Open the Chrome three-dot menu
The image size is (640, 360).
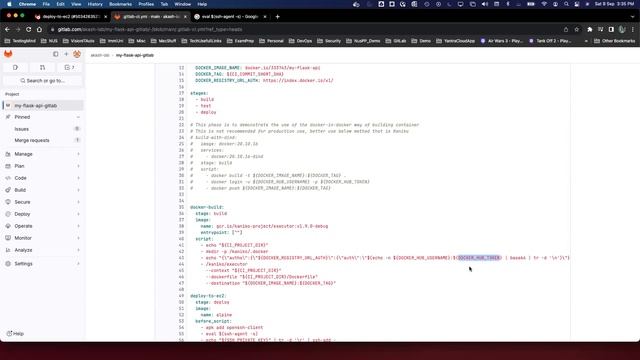pyautogui.click(x=633, y=29)
